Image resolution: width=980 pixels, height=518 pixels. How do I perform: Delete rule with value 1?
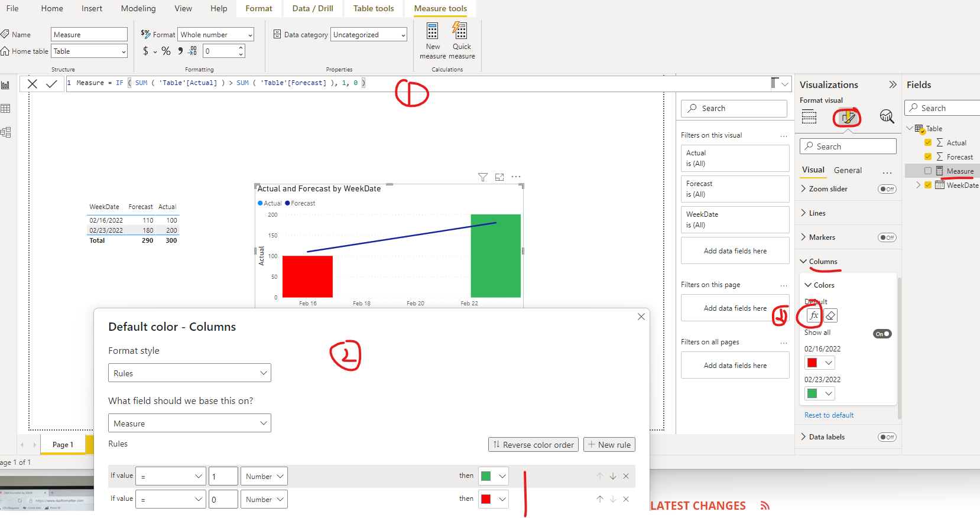point(626,476)
